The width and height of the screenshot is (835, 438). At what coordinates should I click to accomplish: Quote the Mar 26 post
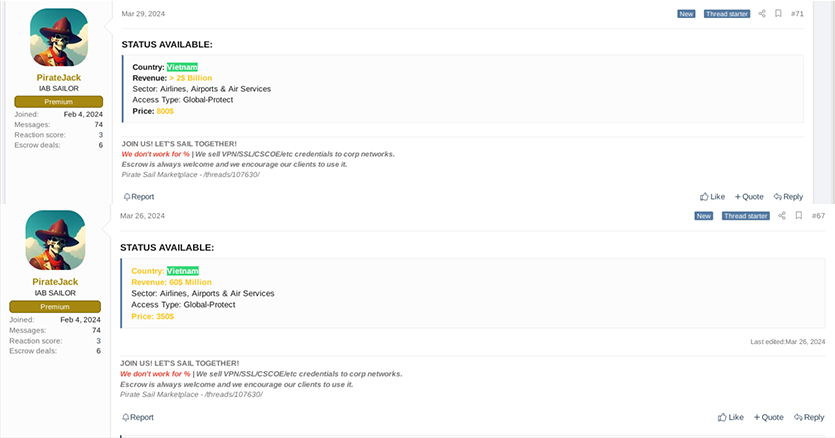click(x=768, y=417)
